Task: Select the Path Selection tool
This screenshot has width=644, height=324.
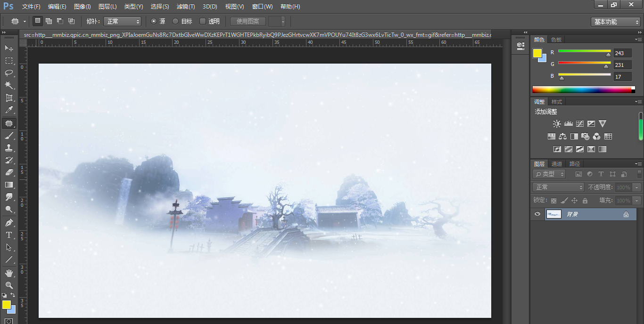Action: (x=9, y=247)
